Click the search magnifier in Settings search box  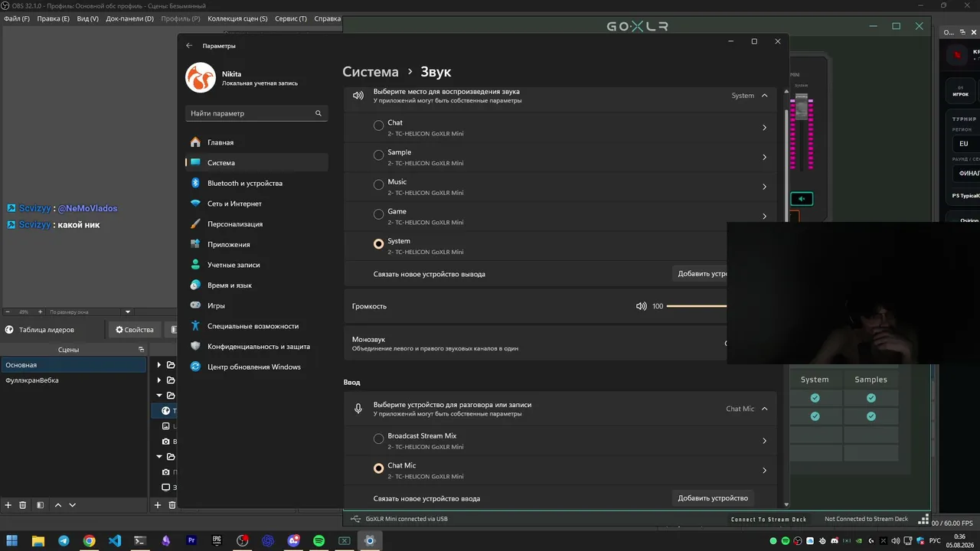point(318,113)
